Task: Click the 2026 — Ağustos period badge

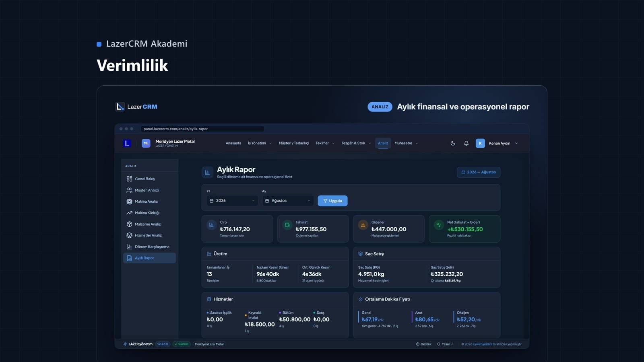Action: 479,172
